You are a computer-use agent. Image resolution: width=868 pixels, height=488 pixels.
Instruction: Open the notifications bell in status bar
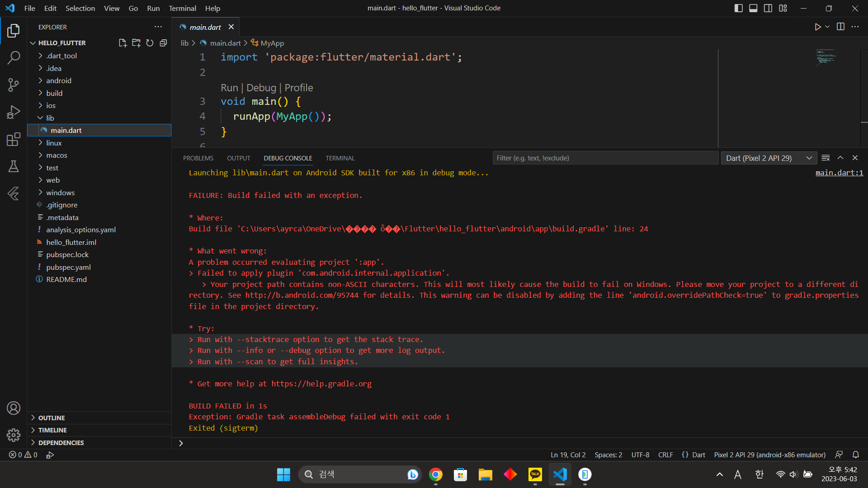point(856,455)
